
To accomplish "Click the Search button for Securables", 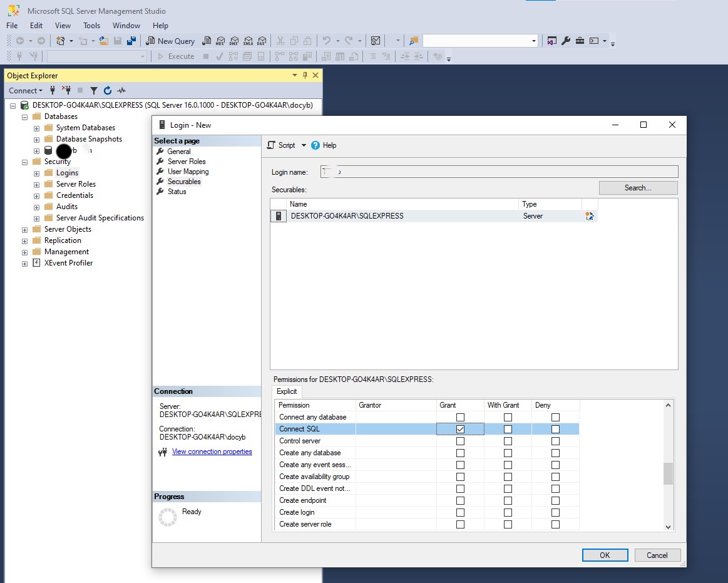I will pos(637,187).
